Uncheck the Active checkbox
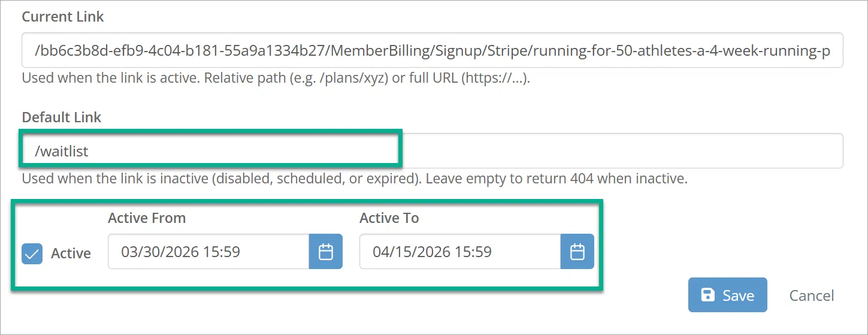 32,253
